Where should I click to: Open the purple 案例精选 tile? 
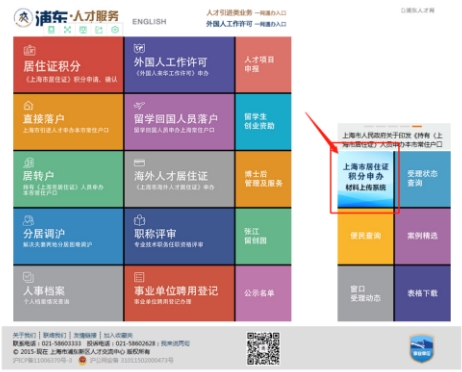tap(423, 236)
